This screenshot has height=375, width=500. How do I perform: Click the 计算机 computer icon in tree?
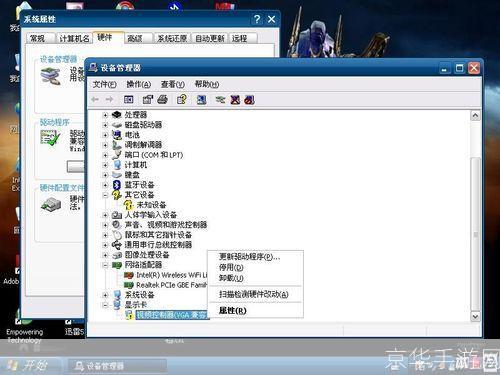117,165
